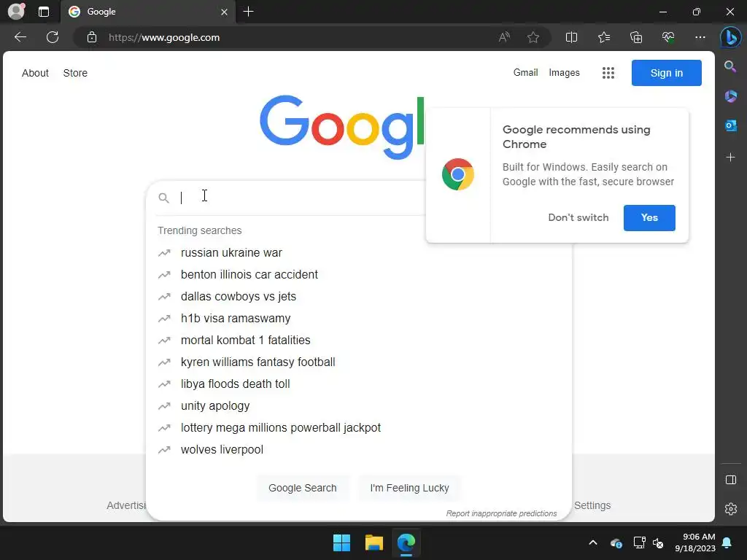747x560 pixels.
Task: Click Report inappropriate predictions link
Action: tap(501, 513)
